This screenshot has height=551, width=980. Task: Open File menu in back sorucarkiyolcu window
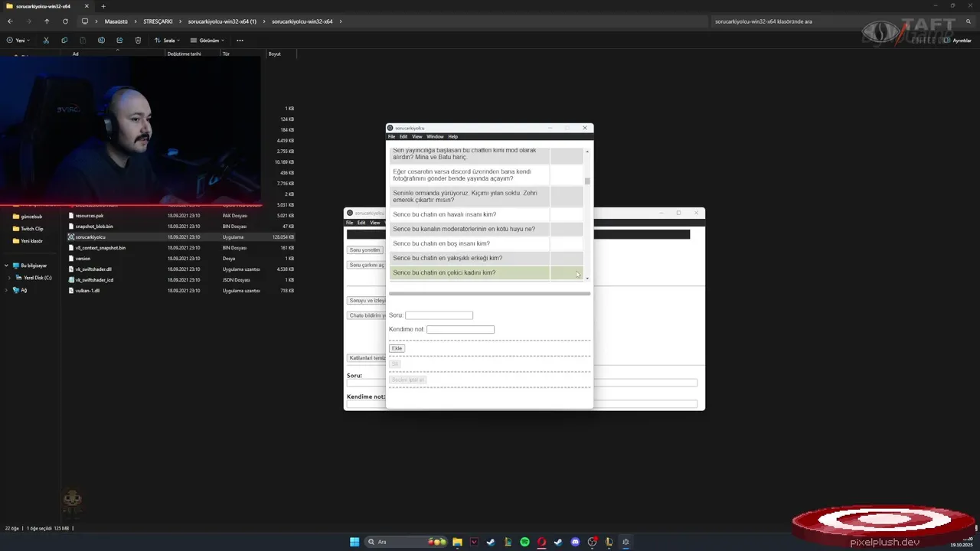point(350,223)
